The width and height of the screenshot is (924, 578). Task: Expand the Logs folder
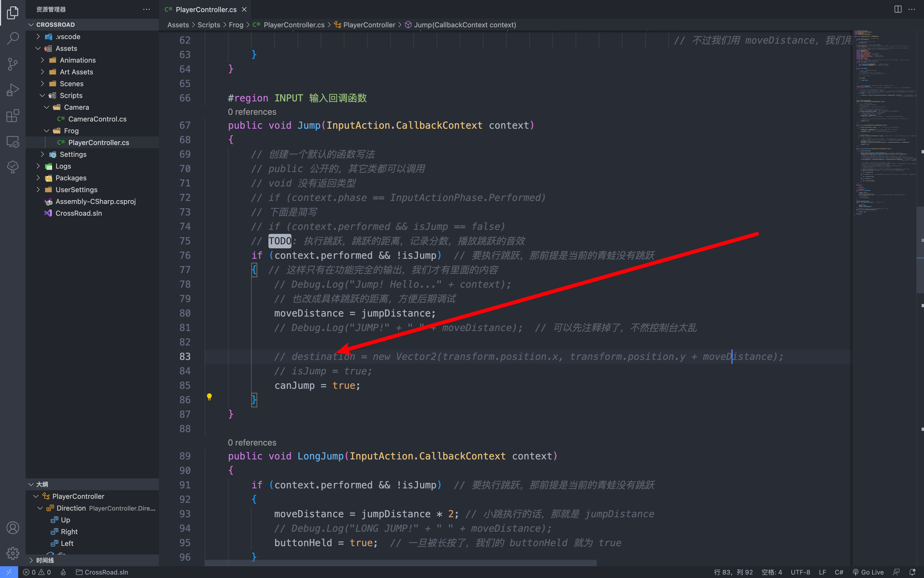click(92, 166)
